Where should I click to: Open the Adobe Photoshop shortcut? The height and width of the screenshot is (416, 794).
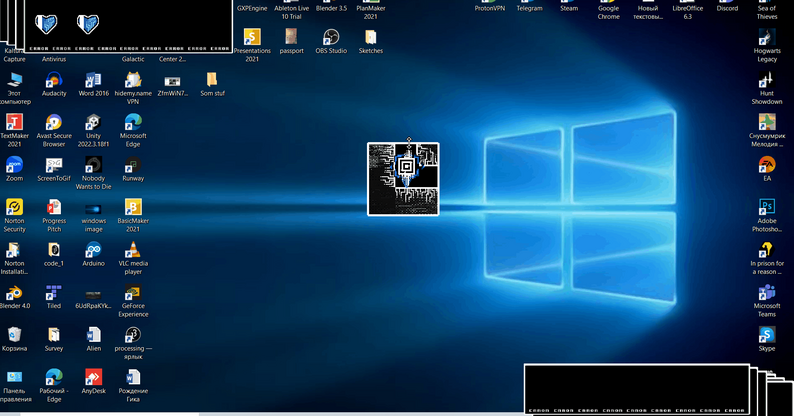pos(767,207)
